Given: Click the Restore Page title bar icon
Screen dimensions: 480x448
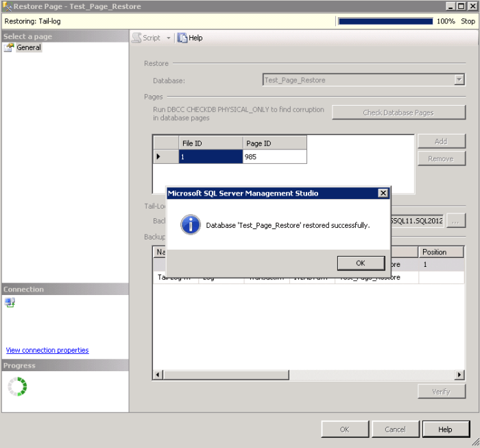Looking at the screenshot, I should pyautogui.click(x=8, y=6).
